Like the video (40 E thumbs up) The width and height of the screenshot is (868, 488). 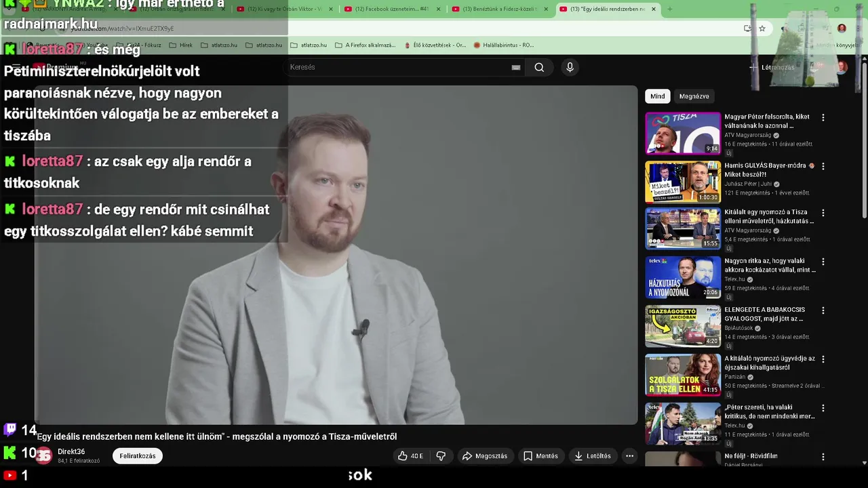pos(411,456)
